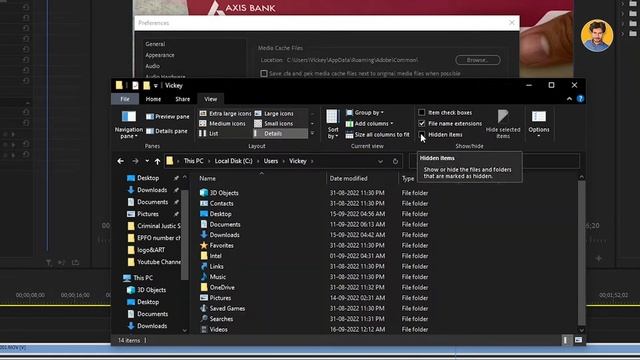Viewport: 640px width, 360px height.
Task: Switch to the Home ribbon tab
Action: (x=153, y=99)
